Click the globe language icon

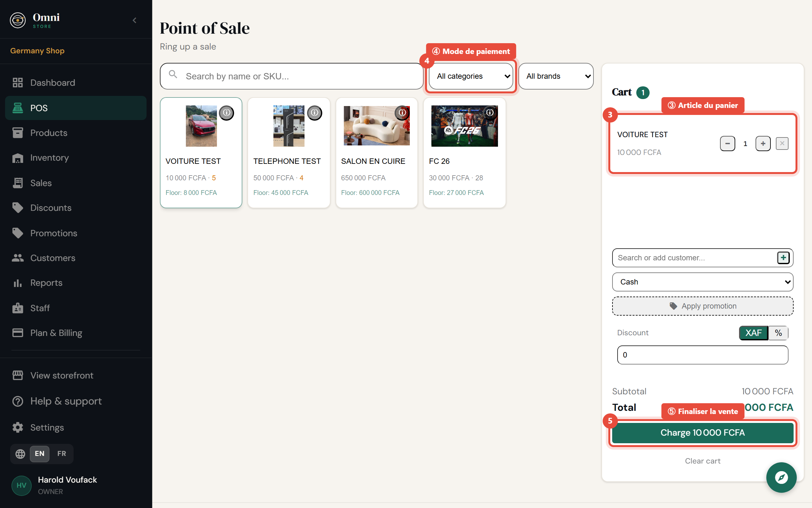tap(21, 454)
